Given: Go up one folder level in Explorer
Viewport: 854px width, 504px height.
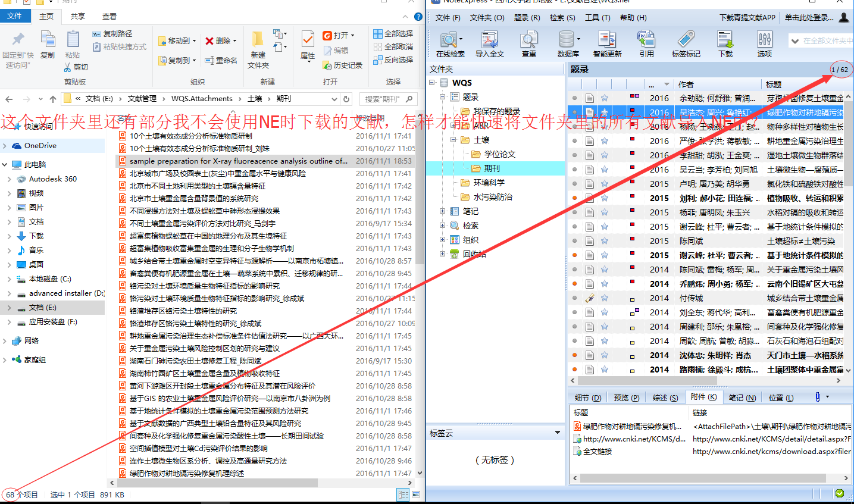Looking at the screenshot, I should point(53,99).
